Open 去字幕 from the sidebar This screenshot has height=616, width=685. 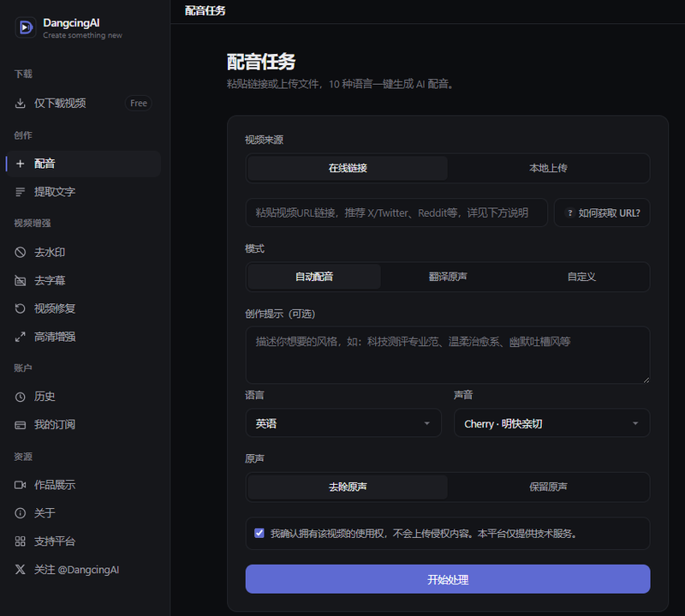(83, 281)
